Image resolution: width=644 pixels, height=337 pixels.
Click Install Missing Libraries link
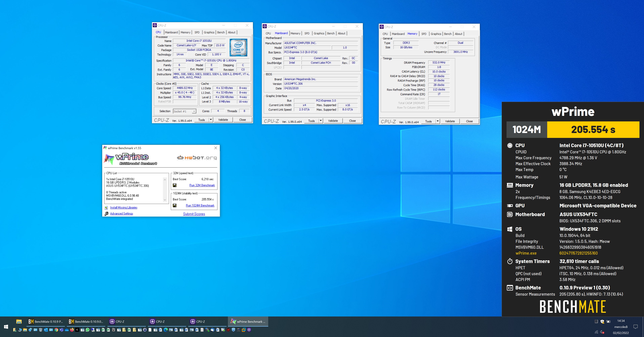[124, 207]
